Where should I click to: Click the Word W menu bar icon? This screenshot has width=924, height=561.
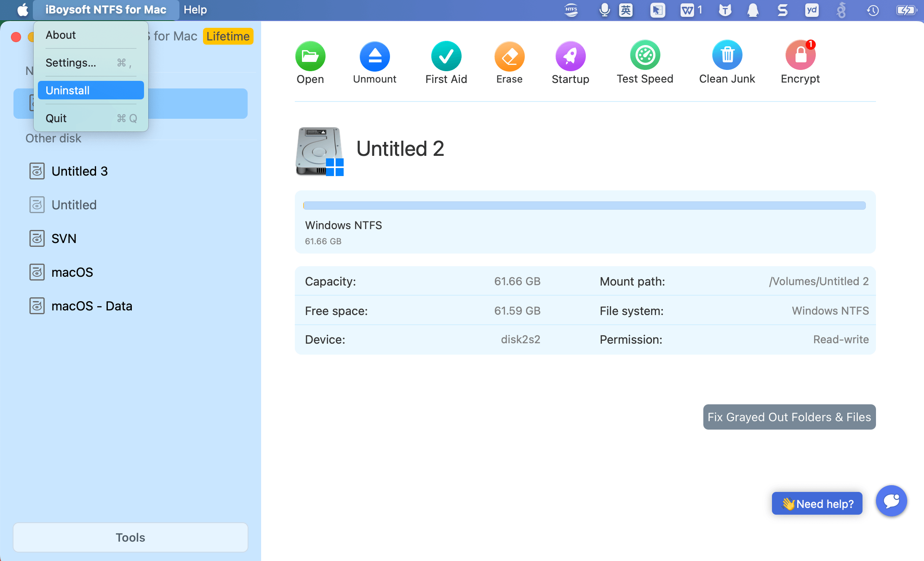[687, 10]
